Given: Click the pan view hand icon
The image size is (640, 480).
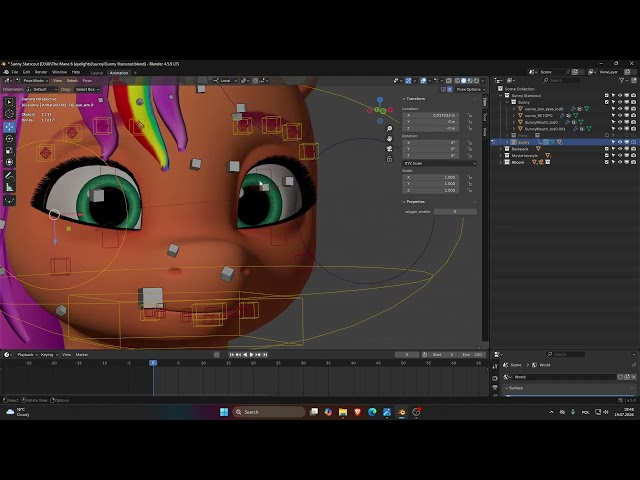Looking at the screenshot, I should (389, 139).
